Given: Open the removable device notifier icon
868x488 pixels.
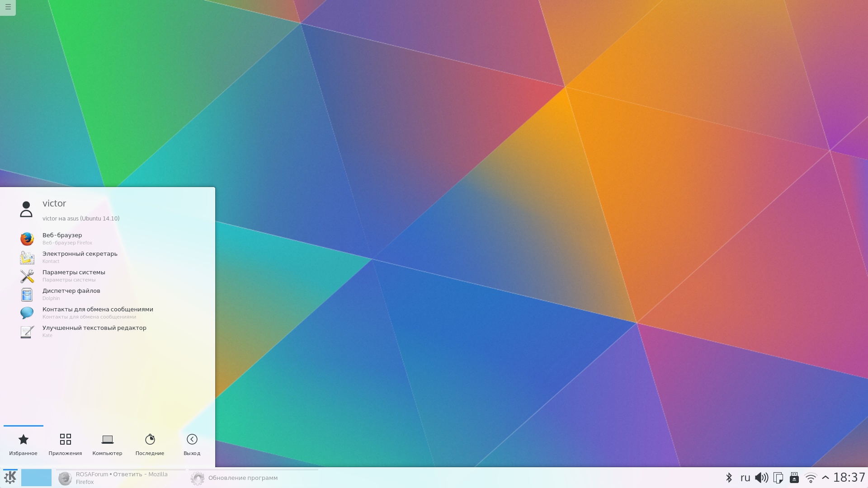Looking at the screenshot, I should point(794,478).
